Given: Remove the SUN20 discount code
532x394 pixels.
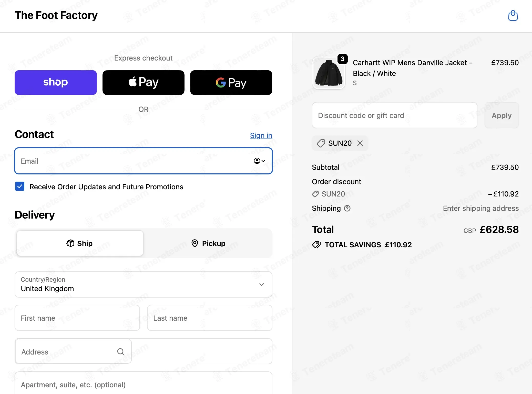Looking at the screenshot, I should coord(360,143).
